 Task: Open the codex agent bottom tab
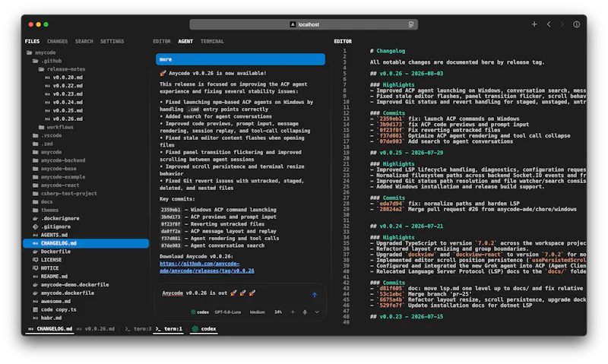(204, 329)
